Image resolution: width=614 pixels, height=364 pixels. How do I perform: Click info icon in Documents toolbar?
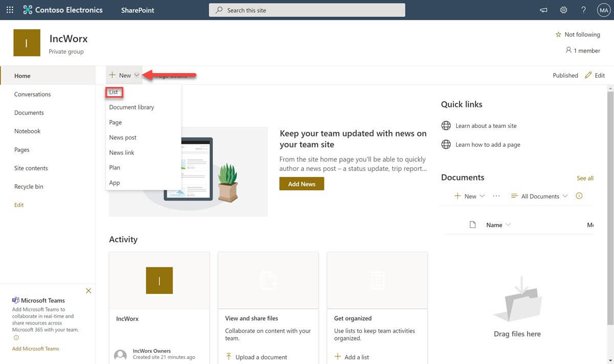(x=579, y=196)
